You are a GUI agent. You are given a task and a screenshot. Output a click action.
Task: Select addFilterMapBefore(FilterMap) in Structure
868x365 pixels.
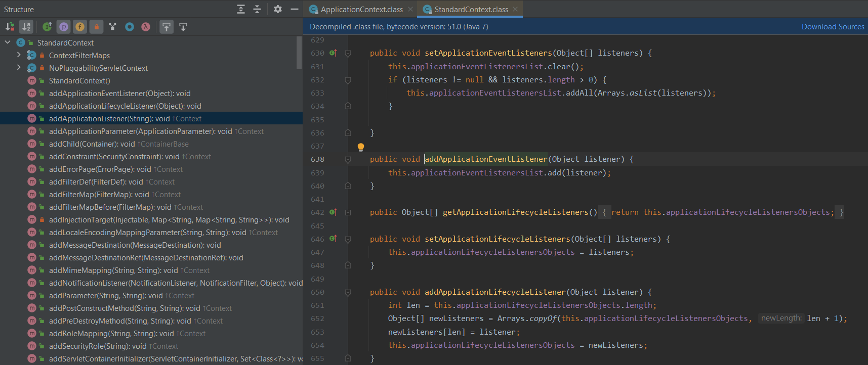pyautogui.click(x=151, y=207)
